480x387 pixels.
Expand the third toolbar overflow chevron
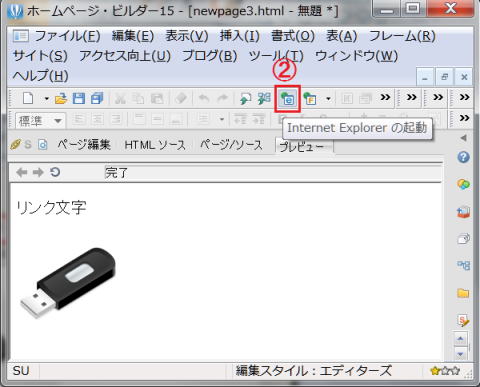(x=438, y=97)
